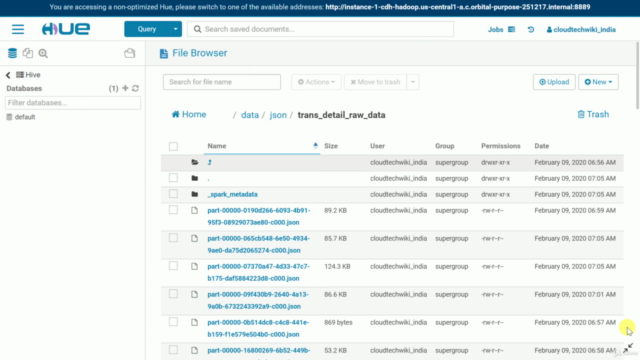Open the suggested Hue address link in banner

458,7
